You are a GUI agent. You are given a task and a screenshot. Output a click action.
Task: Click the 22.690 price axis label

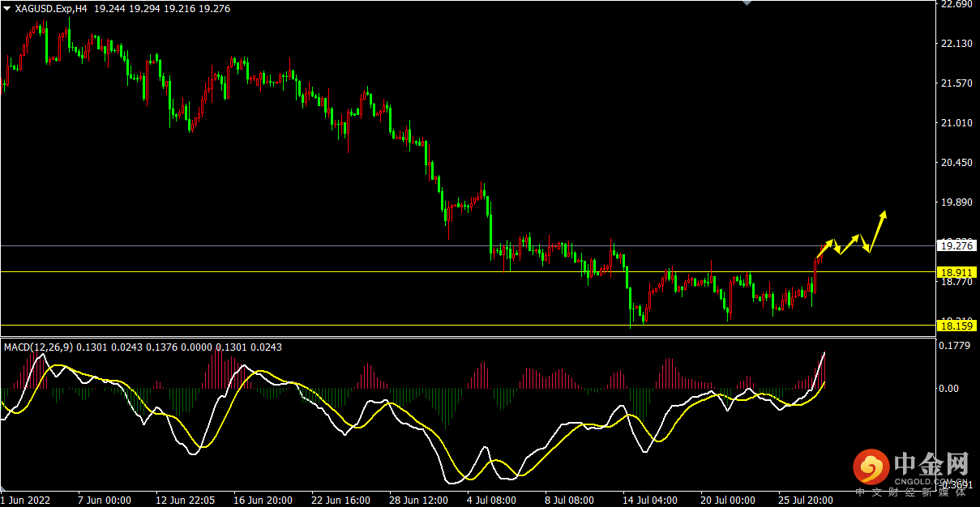point(956,4)
